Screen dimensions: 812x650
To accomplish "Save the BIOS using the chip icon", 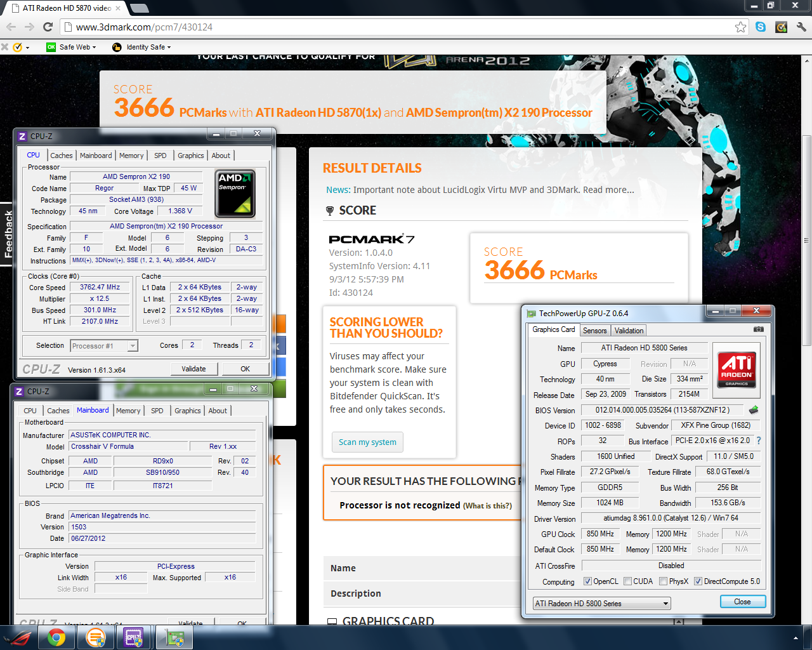I will [754, 410].
